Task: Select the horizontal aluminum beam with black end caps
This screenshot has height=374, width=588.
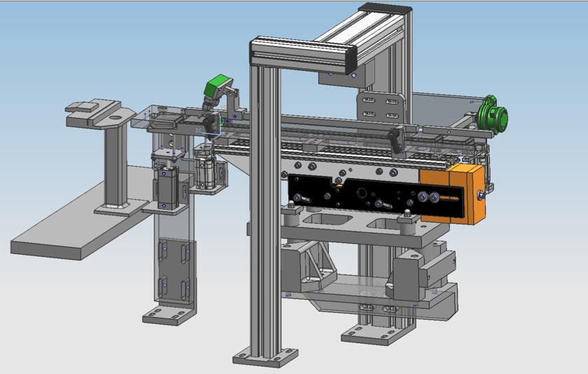Action: 303,54
